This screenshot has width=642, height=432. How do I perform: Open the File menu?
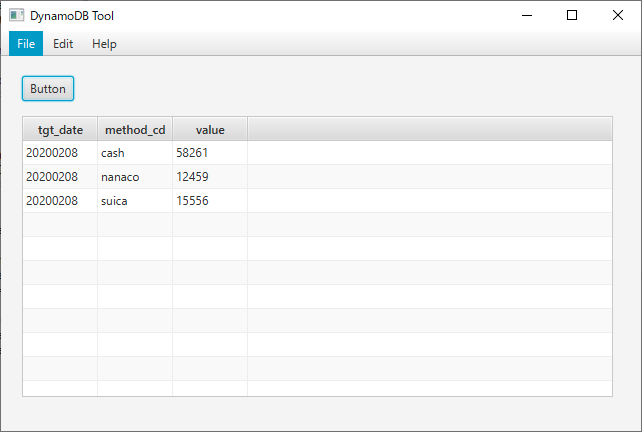tap(26, 43)
